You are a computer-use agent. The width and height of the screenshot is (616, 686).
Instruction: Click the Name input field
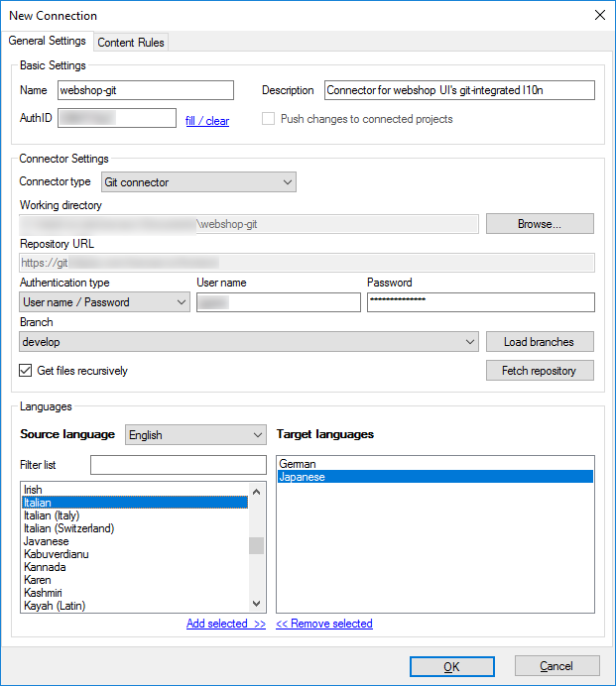point(144,90)
